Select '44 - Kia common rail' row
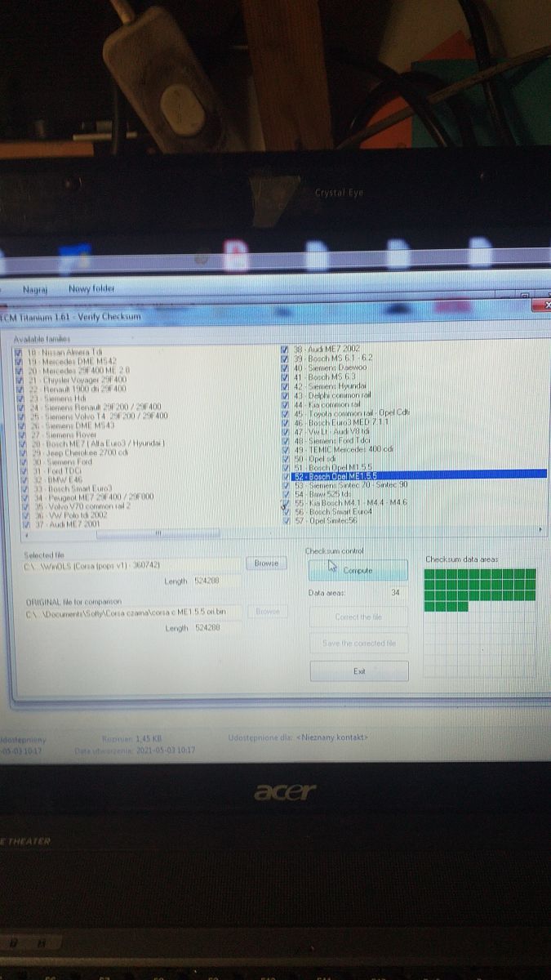 pyautogui.click(x=327, y=403)
